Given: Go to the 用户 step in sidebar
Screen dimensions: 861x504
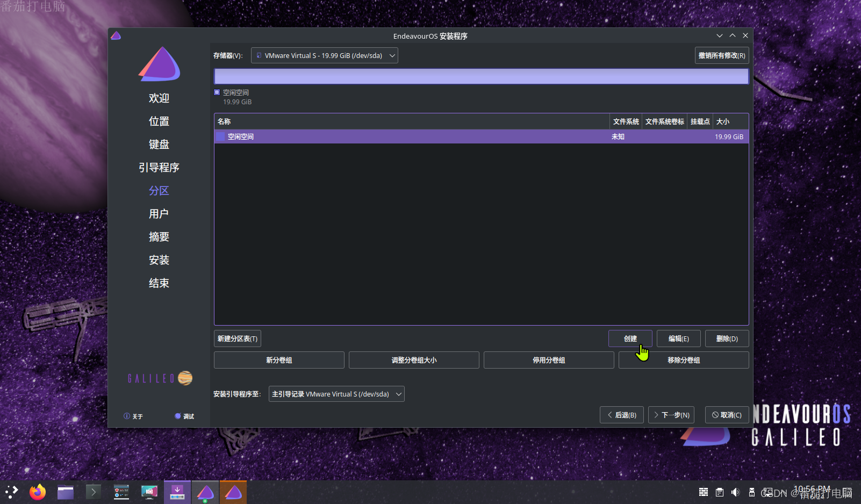Looking at the screenshot, I should click(x=159, y=214).
